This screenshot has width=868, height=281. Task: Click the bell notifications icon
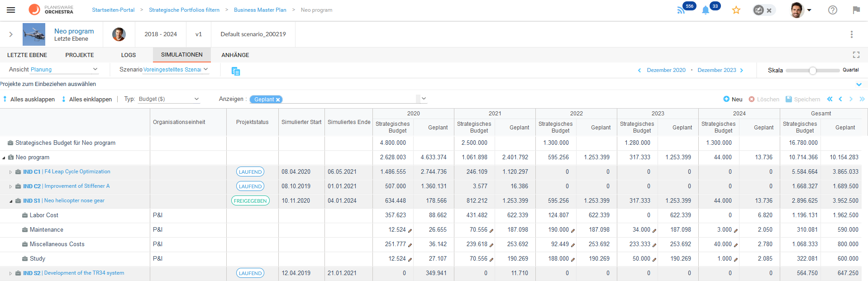(705, 10)
